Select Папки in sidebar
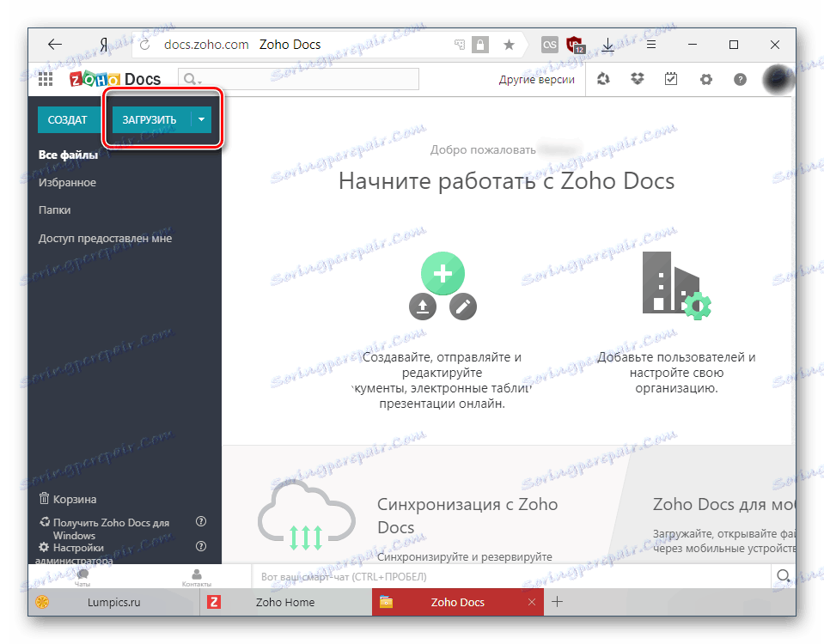 55,210
